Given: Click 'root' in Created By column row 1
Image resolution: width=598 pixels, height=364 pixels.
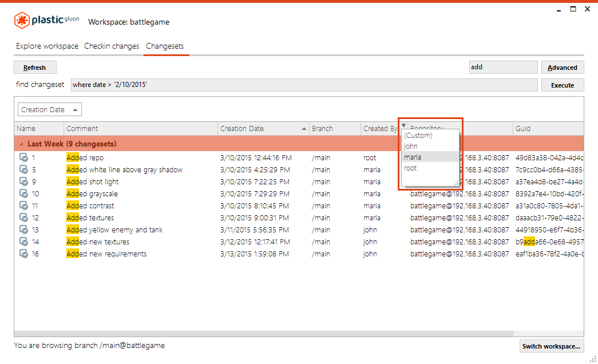Looking at the screenshot, I should [370, 157].
